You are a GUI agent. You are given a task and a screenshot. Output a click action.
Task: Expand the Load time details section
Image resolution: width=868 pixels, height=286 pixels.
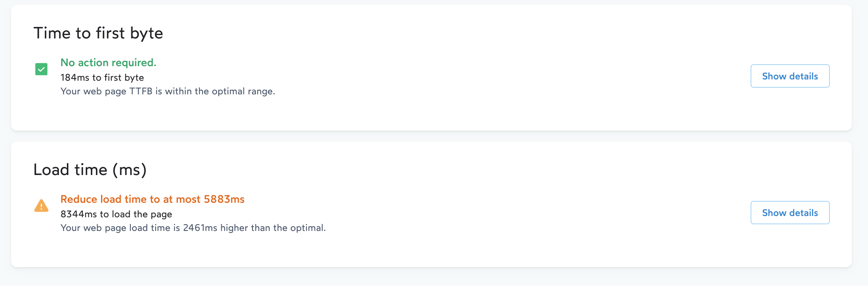tap(790, 212)
